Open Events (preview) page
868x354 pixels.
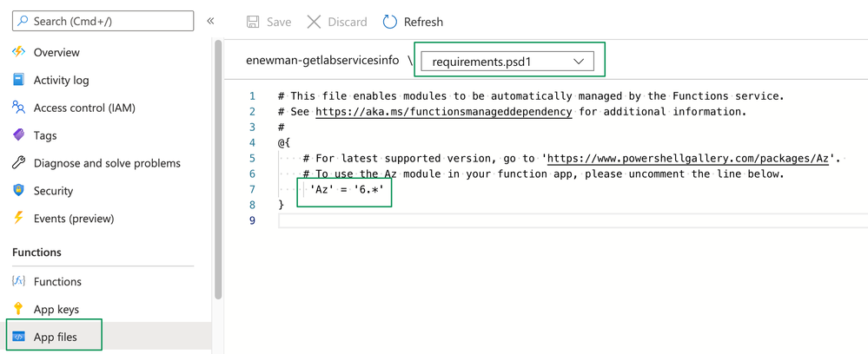[74, 218]
